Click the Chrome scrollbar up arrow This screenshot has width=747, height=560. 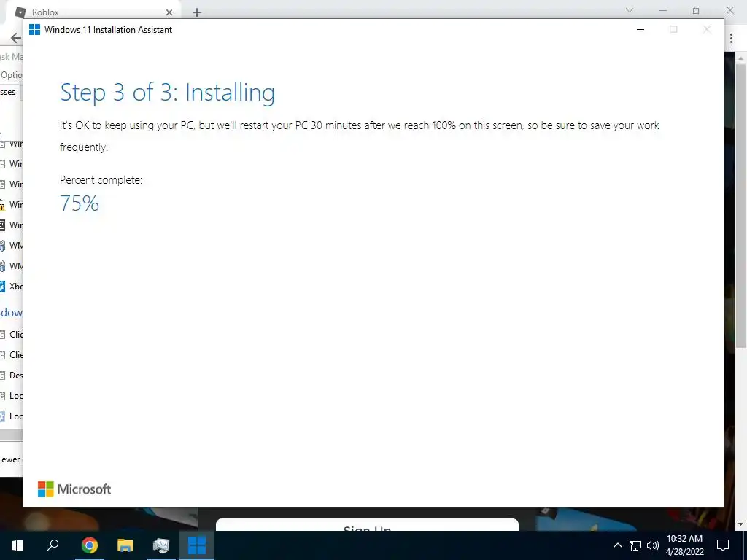pos(740,58)
